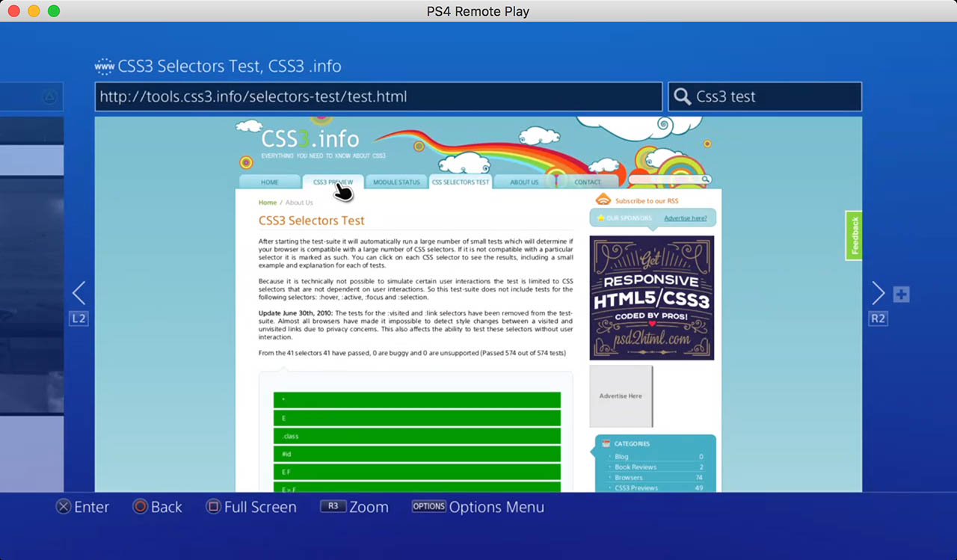Click the square Full Screen button icon
This screenshot has height=560, width=957.
click(213, 507)
